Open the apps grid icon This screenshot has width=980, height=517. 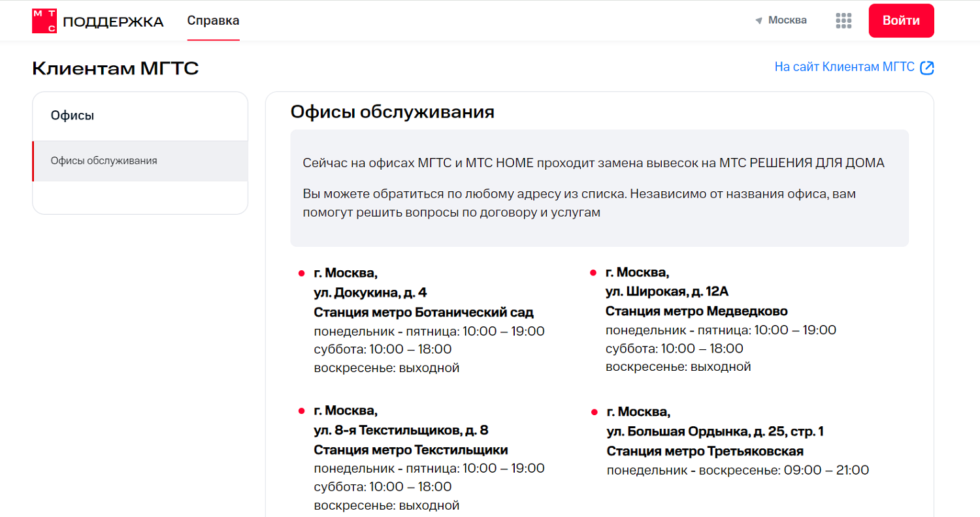click(843, 21)
